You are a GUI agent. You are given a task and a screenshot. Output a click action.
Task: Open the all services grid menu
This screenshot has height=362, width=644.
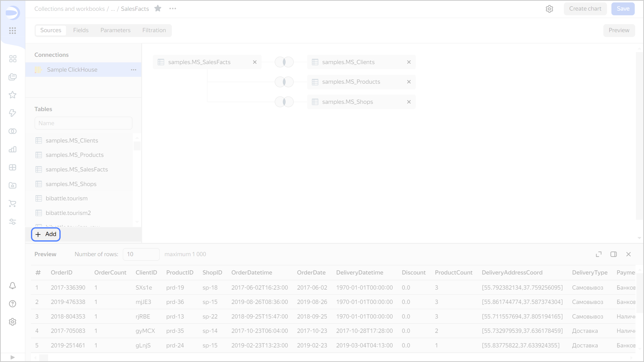12,31
